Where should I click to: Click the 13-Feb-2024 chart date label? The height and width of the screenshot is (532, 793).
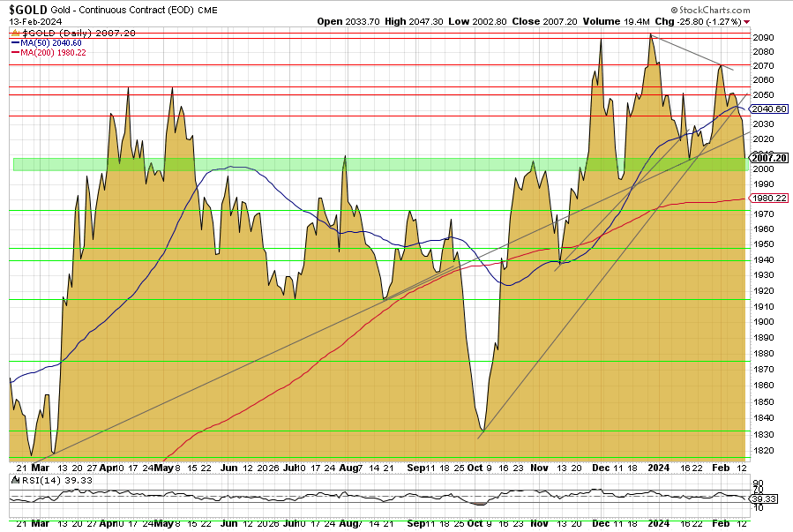coord(28,21)
